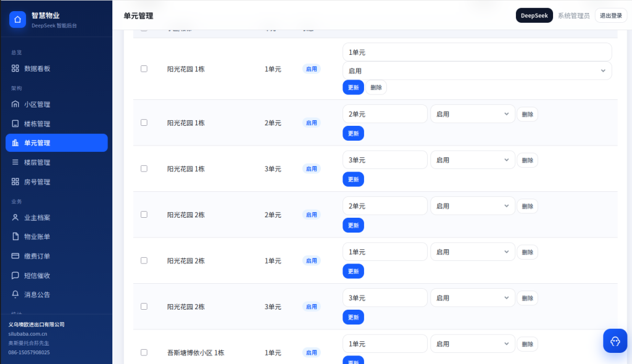
Task: Click 删除 for 阳光花园 2栋 1单元
Action: click(x=527, y=252)
